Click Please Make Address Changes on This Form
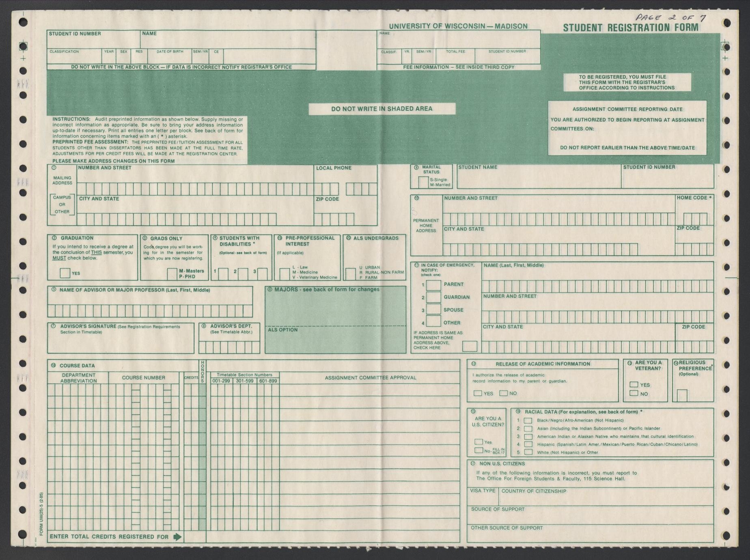750x560 pixels. tap(114, 161)
